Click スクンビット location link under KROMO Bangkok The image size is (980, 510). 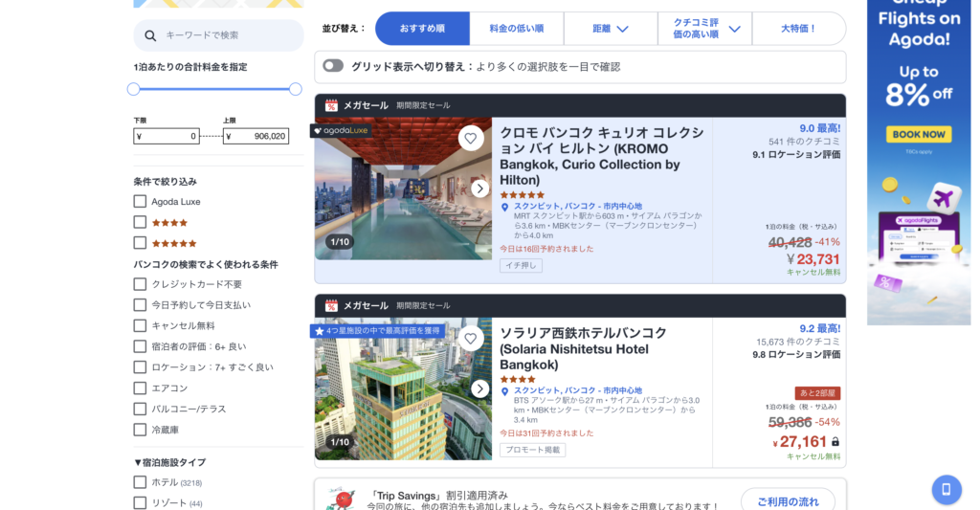[577, 207]
